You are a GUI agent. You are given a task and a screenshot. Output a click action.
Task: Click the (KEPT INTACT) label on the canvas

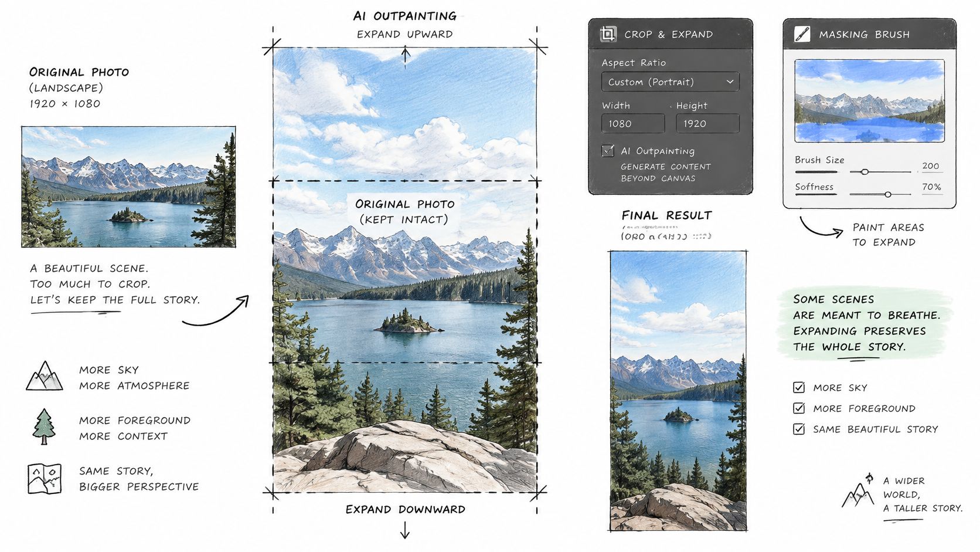tap(405, 219)
